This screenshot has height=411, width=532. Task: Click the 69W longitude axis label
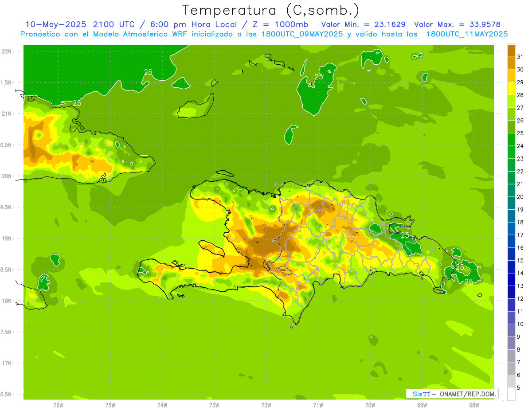(x=422, y=405)
